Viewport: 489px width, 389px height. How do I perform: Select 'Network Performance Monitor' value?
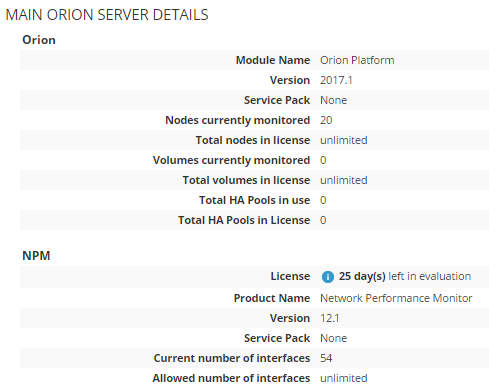point(396,298)
